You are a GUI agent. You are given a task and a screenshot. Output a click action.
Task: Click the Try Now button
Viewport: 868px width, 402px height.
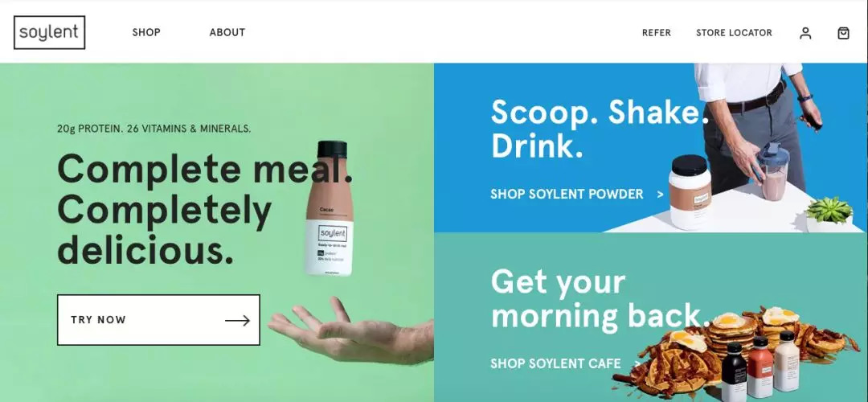pyautogui.click(x=158, y=320)
